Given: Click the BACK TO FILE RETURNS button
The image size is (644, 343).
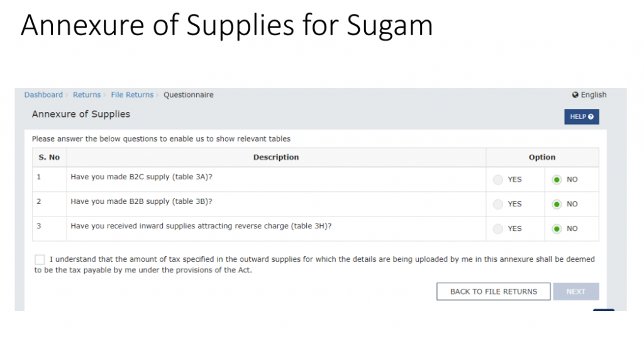Looking at the screenshot, I should click(x=493, y=291).
